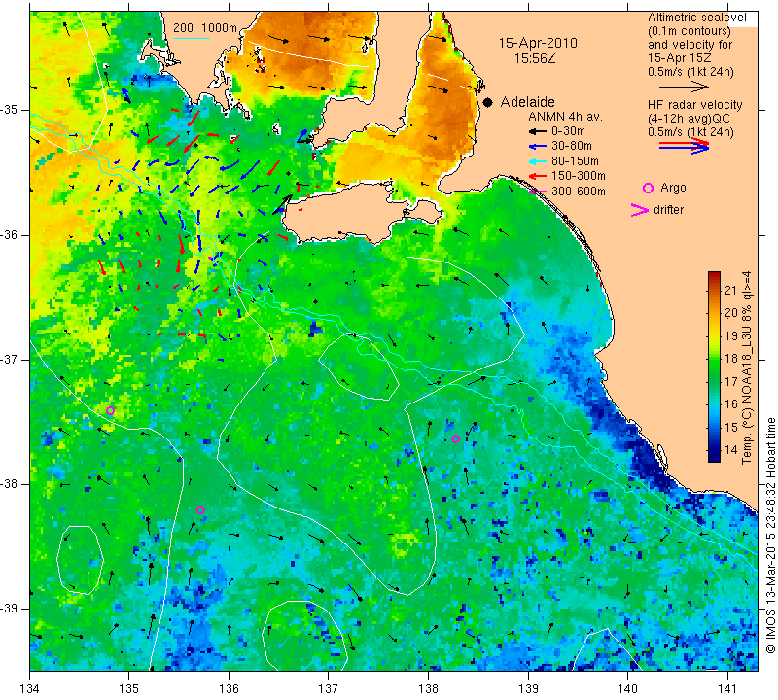This screenshot has width=778, height=700.
Task: Click the 139 longitude axis label
Action: pos(528,688)
